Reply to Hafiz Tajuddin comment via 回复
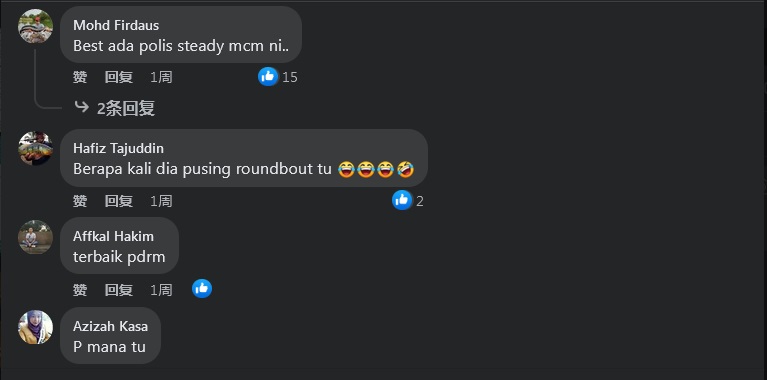Image resolution: width=767 pixels, height=380 pixels. 118,201
